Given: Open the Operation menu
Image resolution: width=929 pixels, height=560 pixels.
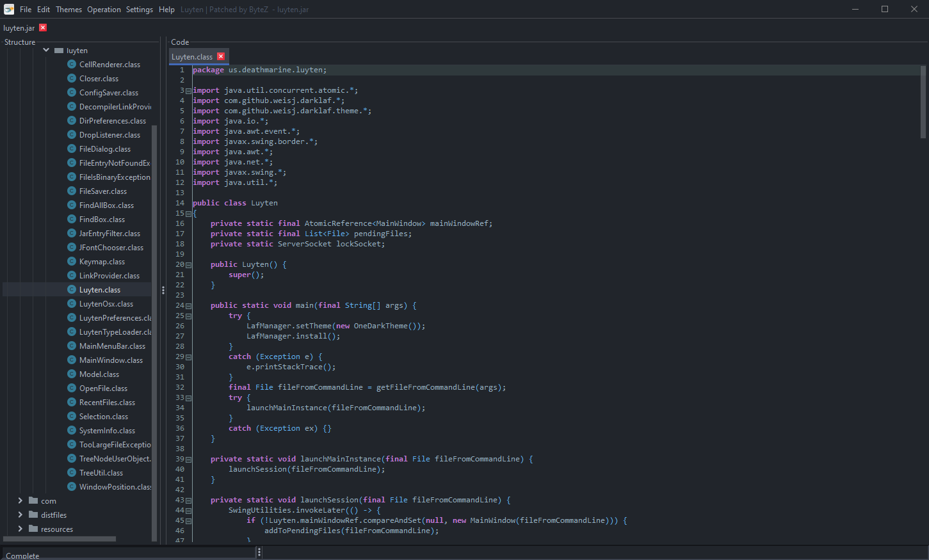Looking at the screenshot, I should pyautogui.click(x=104, y=10).
